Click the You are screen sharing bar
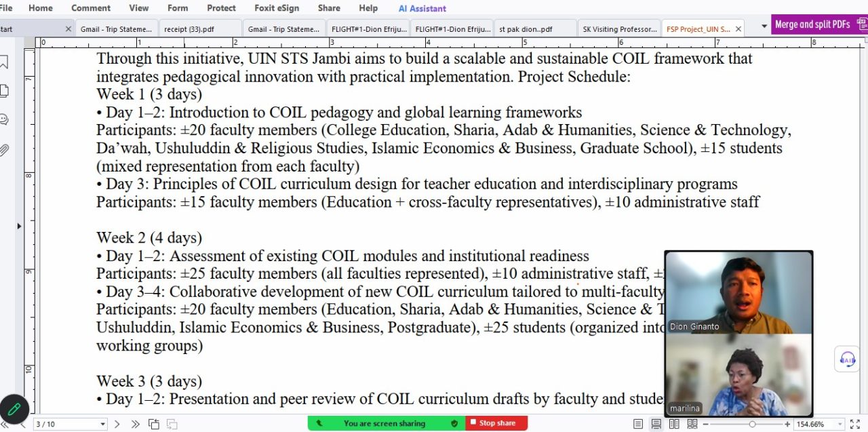Image resolution: width=868 pixels, height=432 pixels. click(x=387, y=423)
